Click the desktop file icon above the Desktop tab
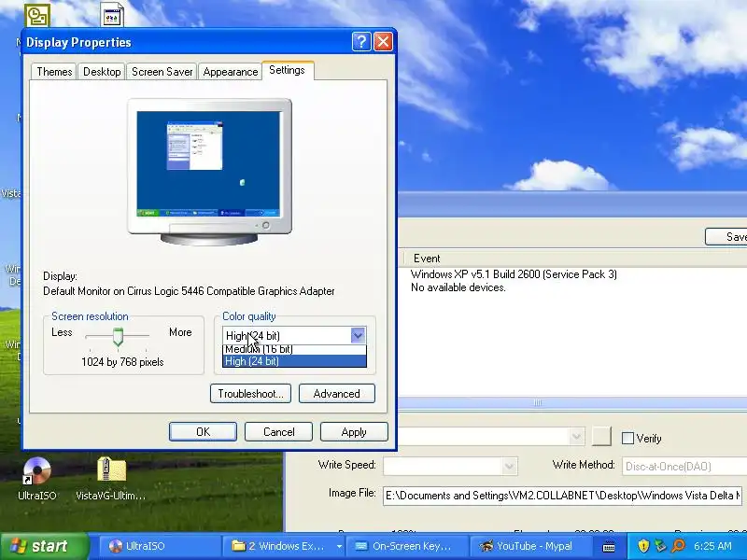The image size is (747, 560). pos(112,14)
